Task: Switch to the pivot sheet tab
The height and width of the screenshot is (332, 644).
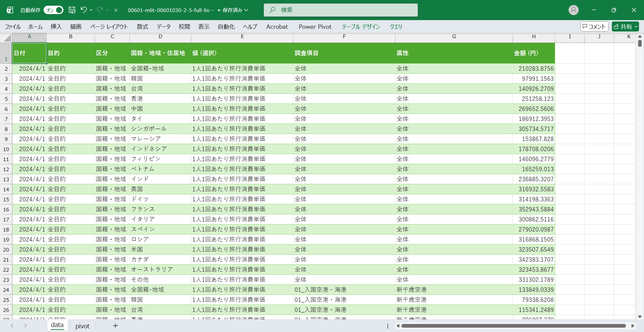Action: pos(83,326)
